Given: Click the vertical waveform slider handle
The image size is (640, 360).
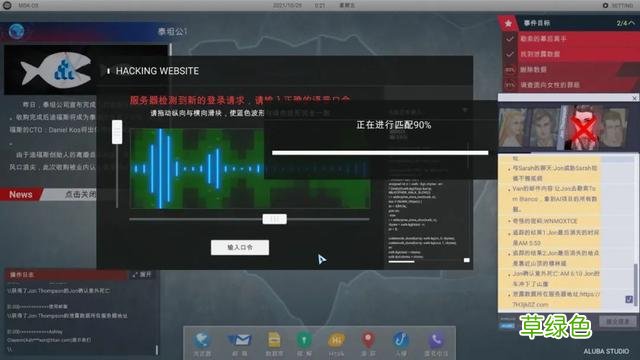Looking at the screenshot, I should pyautogui.click(x=117, y=132).
